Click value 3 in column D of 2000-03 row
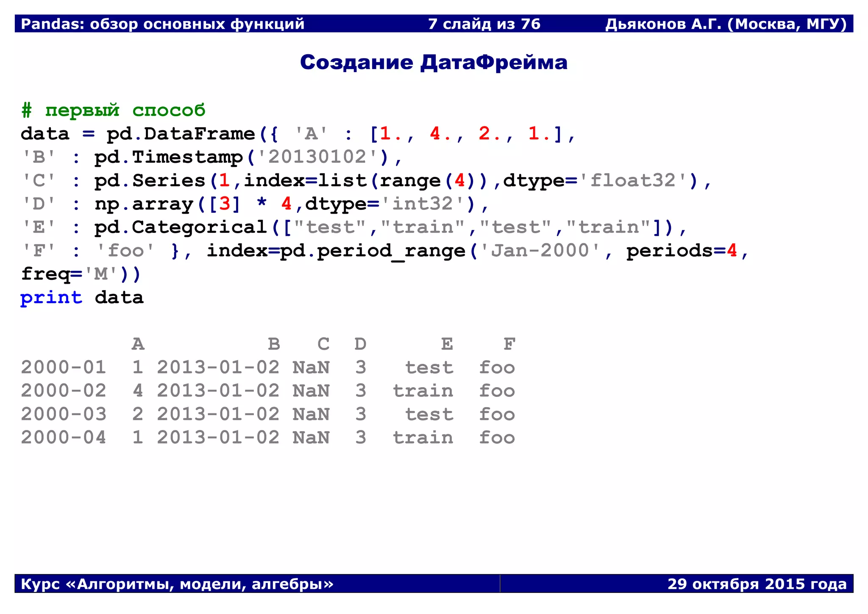The width and height of the screenshot is (868, 614). pyautogui.click(x=361, y=414)
